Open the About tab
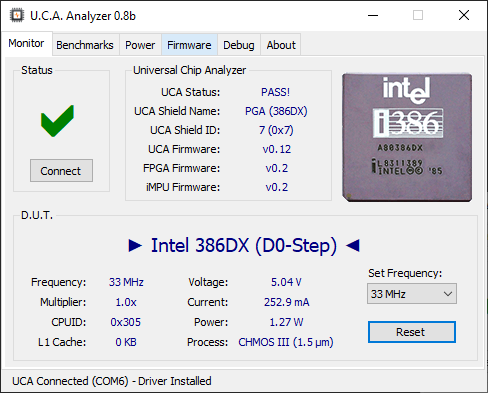 pos(281,45)
